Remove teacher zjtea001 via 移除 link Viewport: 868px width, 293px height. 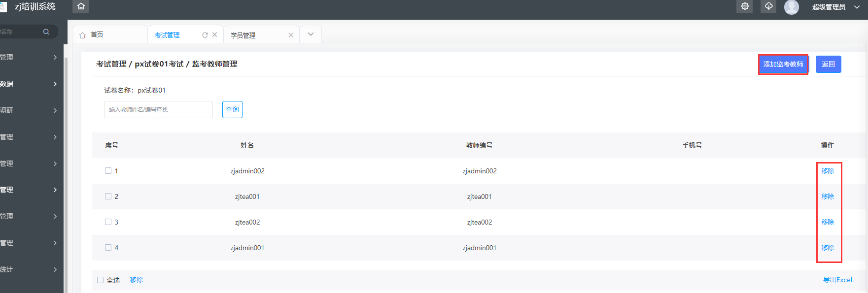click(828, 196)
